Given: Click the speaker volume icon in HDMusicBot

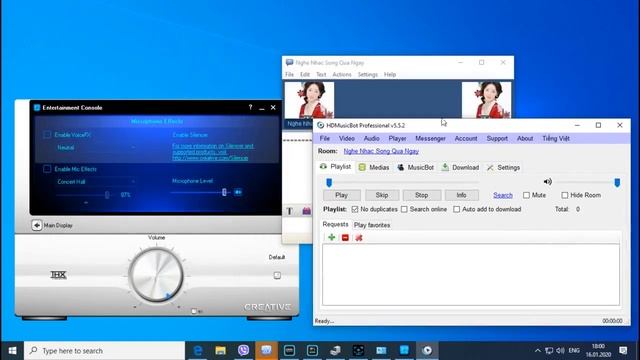Looking at the screenshot, I should (x=548, y=182).
